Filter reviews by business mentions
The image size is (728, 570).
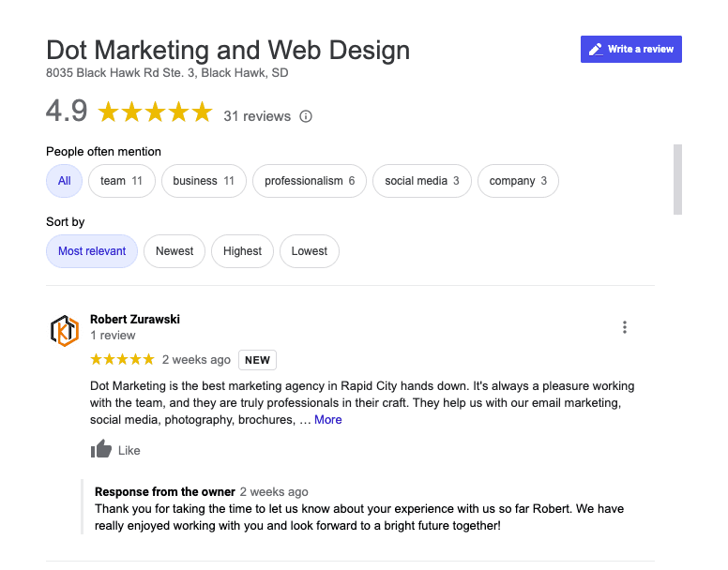(204, 181)
